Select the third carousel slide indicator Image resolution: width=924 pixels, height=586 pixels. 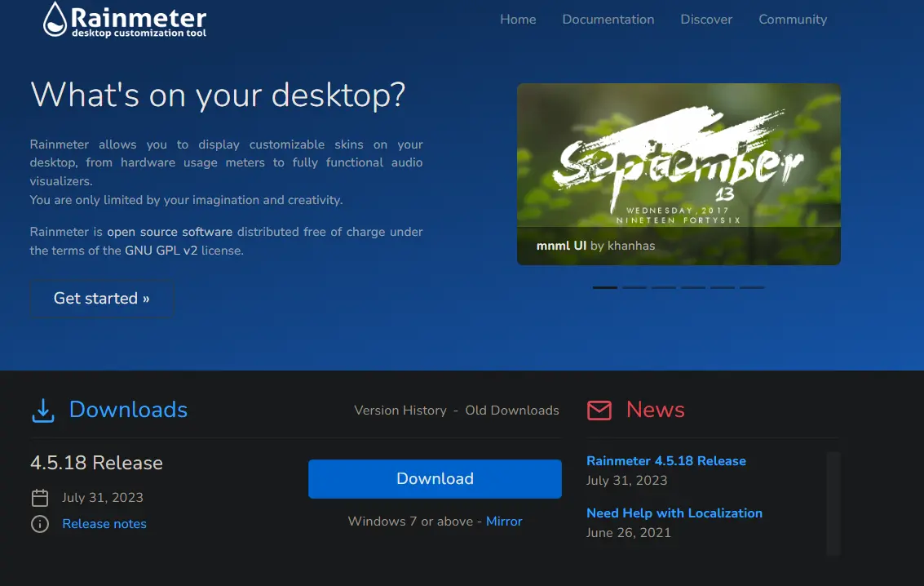tap(664, 287)
